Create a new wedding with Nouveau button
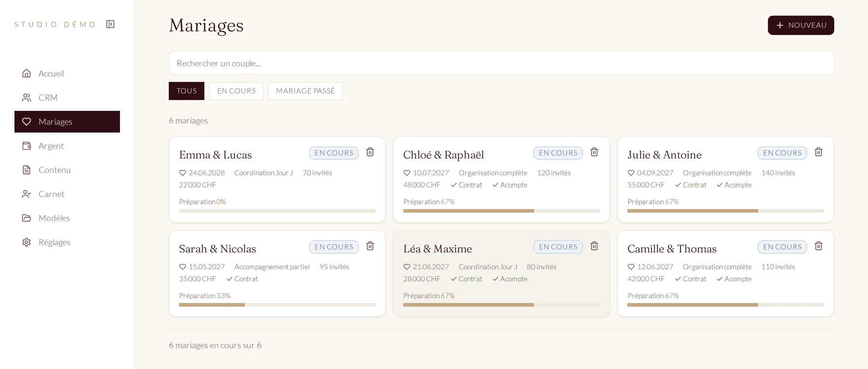 (800, 25)
